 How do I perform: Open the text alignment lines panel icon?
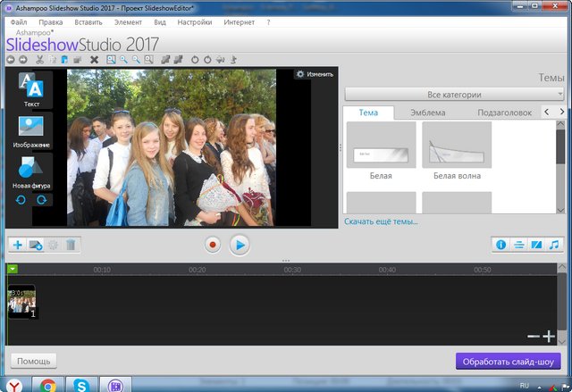[x=518, y=245]
